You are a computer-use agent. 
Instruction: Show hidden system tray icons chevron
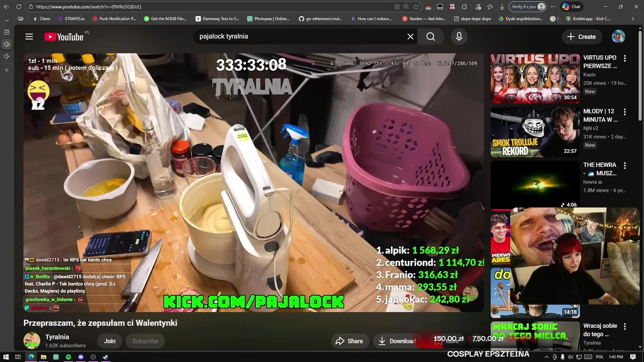click(547, 357)
